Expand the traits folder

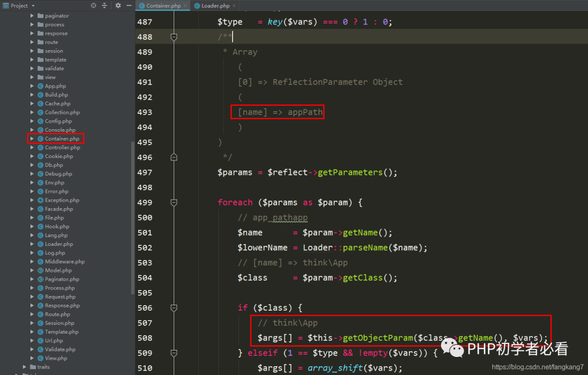[24, 367]
